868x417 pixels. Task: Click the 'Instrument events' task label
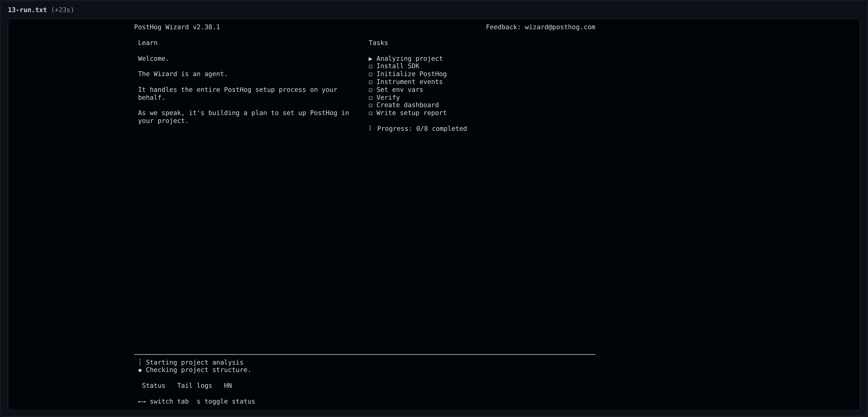[409, 82]
